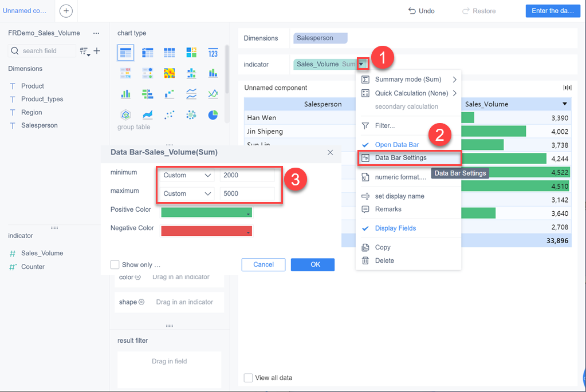
Task: Expand Quick Calculation (None) submenu
Action: point(408,93)
